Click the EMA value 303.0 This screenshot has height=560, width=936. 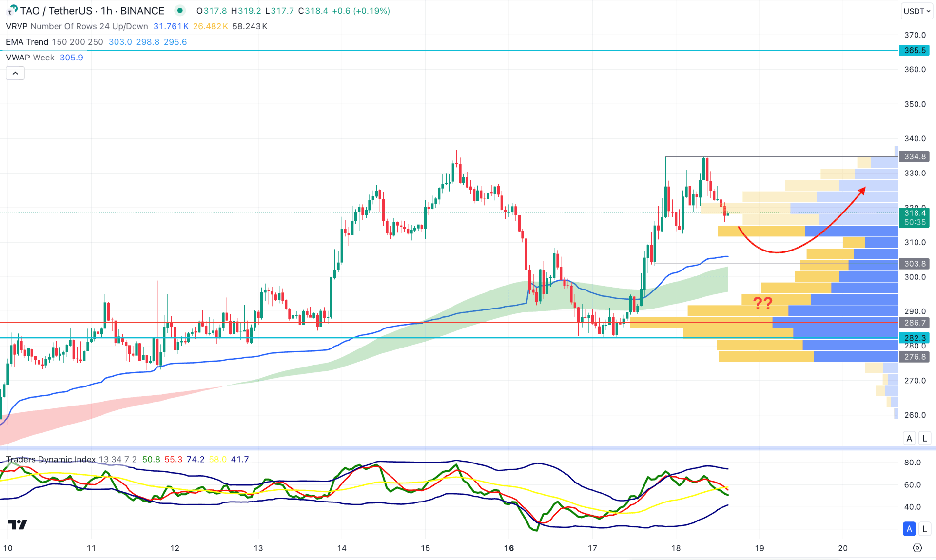[120, 42]
